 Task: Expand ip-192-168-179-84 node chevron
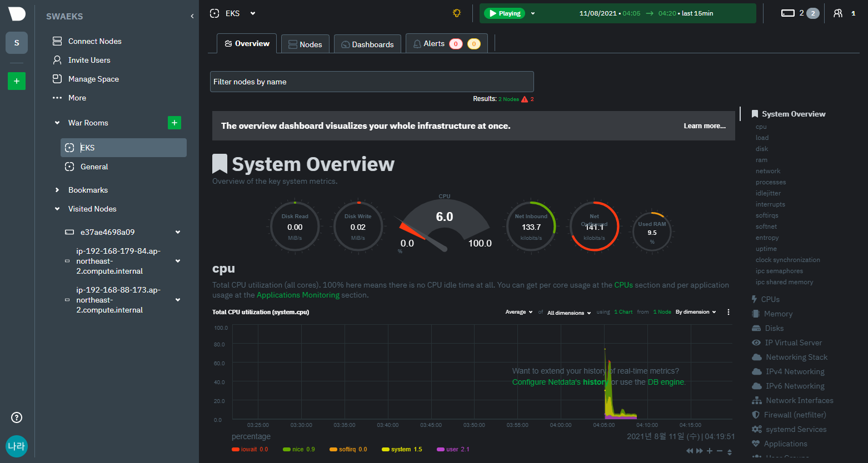pos(178,261)
